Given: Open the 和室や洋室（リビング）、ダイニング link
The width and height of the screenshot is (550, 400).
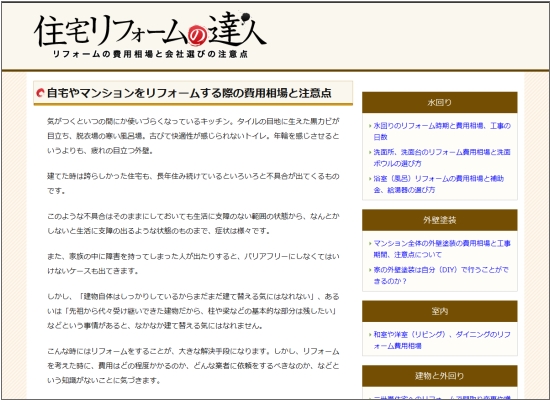Looking at the screenshot, I should [442, 340].
